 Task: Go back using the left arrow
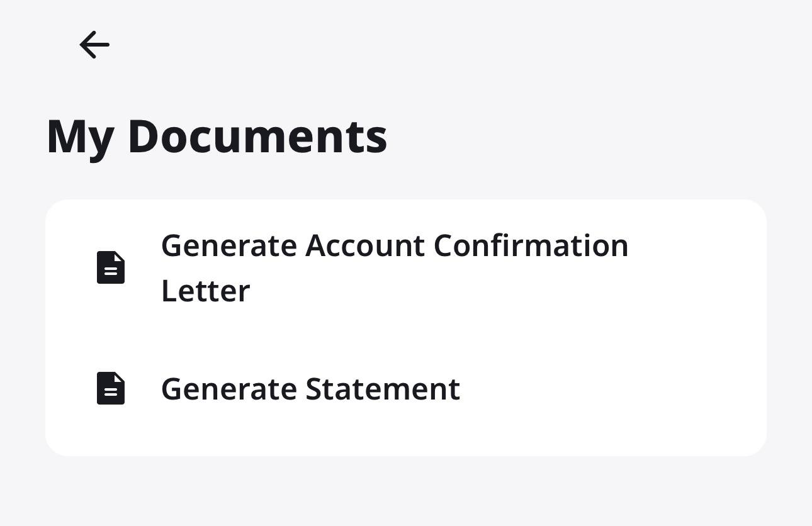[94, 45]
